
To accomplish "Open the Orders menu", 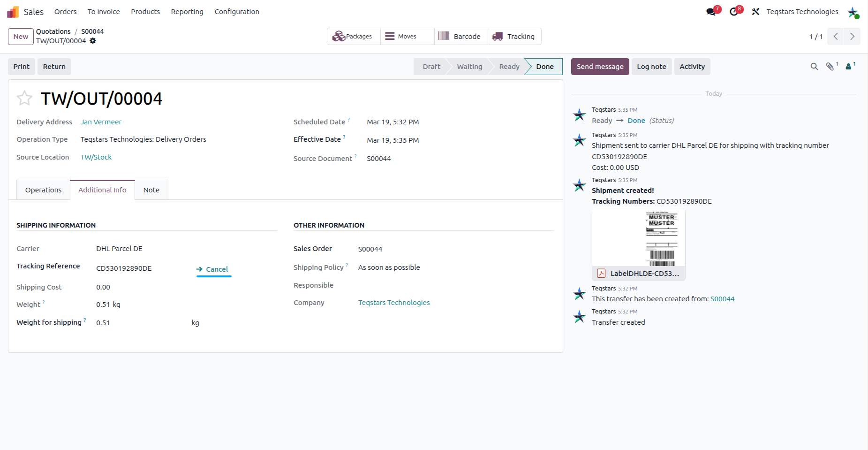I will pos(65,12).
